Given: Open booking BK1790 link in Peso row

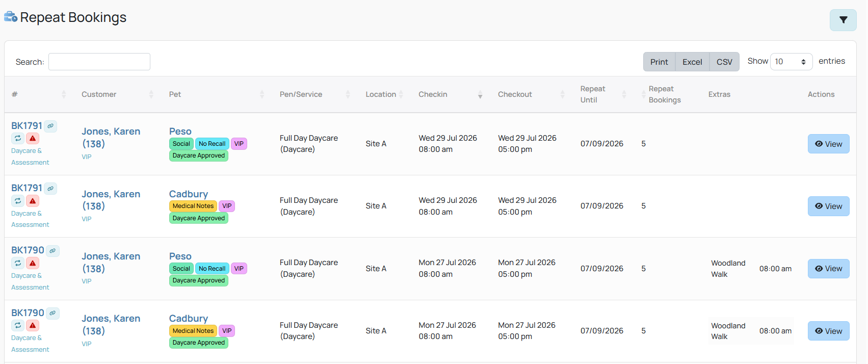Looking at the screenshot, I should click(x=28, y=250).
